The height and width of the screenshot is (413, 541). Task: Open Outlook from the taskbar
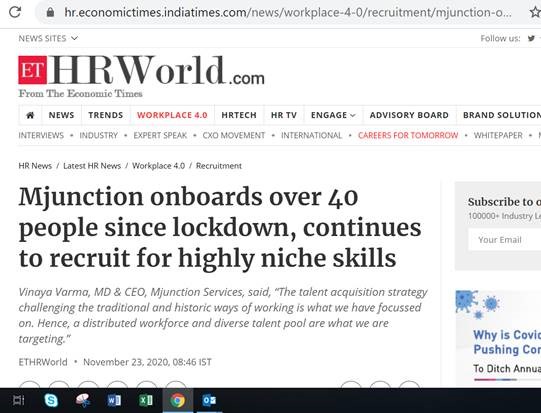pos(209,400)
